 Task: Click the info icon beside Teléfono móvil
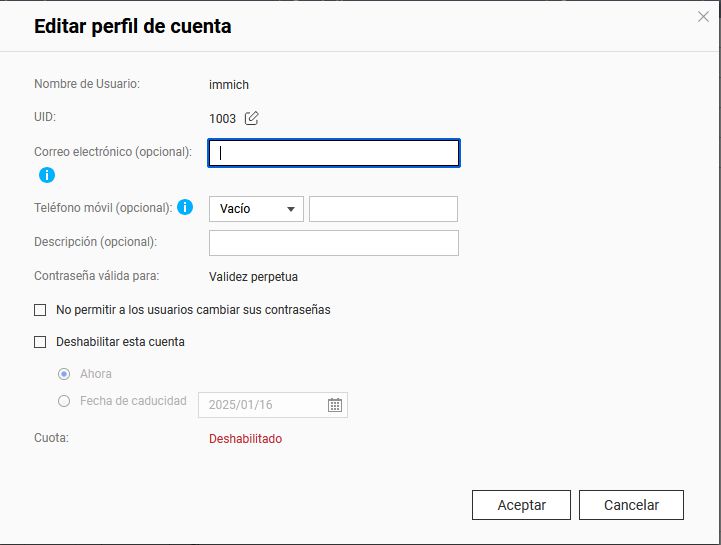pos(185,208)
